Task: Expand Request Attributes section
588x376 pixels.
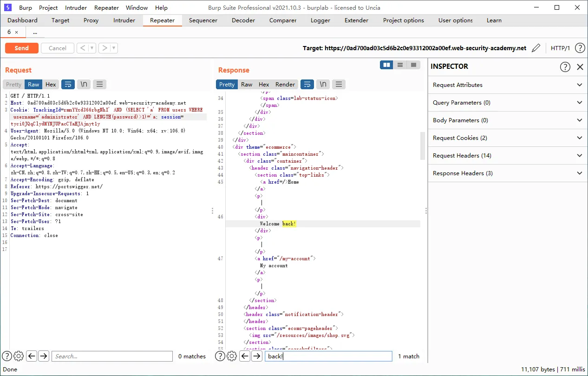Action: pos(507,85)
